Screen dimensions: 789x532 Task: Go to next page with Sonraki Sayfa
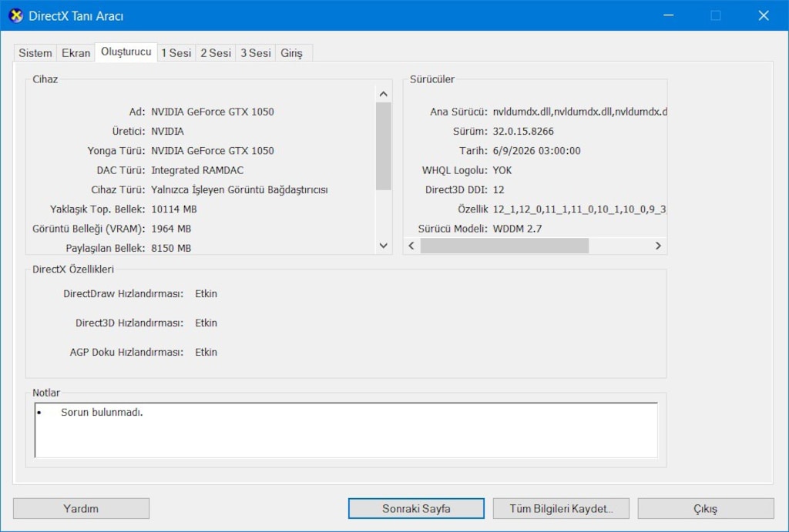(416, 508)
